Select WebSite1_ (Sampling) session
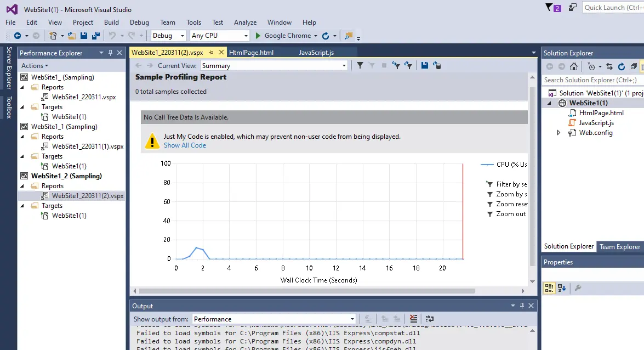644x350 pixels. click(x=62, y=77)
